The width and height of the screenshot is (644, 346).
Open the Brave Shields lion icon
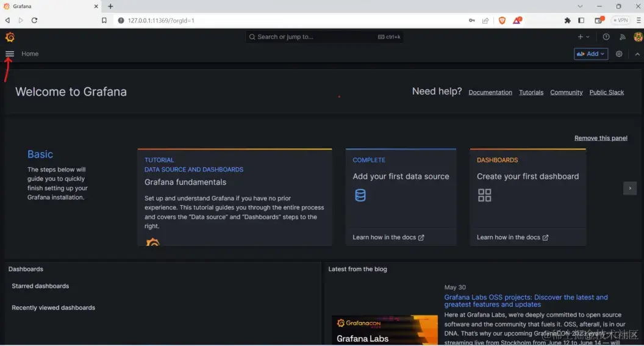point(502,20)
